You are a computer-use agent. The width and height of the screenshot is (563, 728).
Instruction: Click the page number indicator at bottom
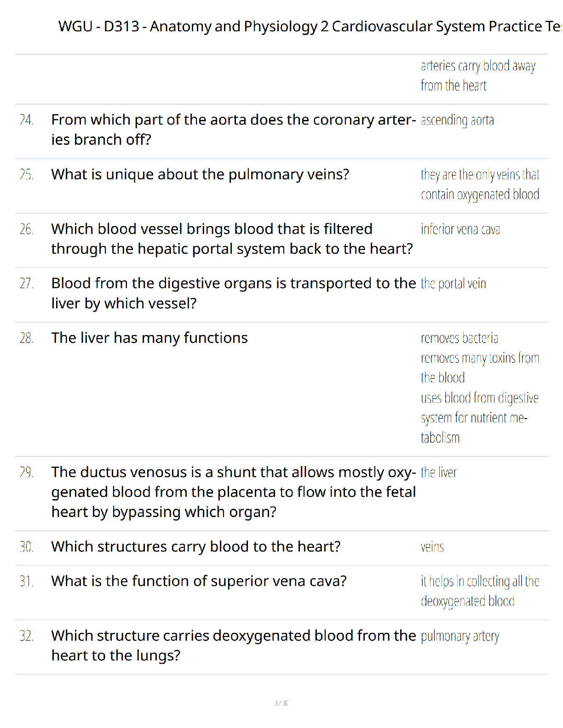[281, 703]
